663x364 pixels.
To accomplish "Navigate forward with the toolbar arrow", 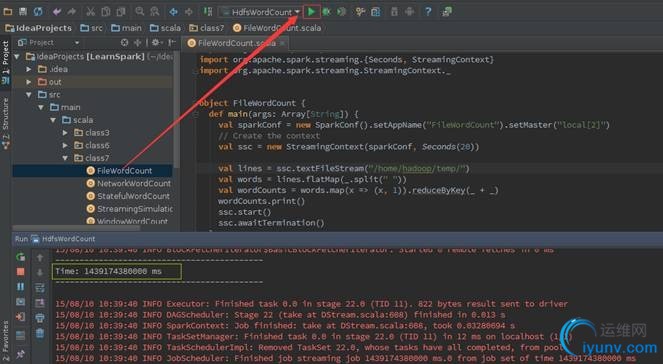I will [x=189, y=12].
